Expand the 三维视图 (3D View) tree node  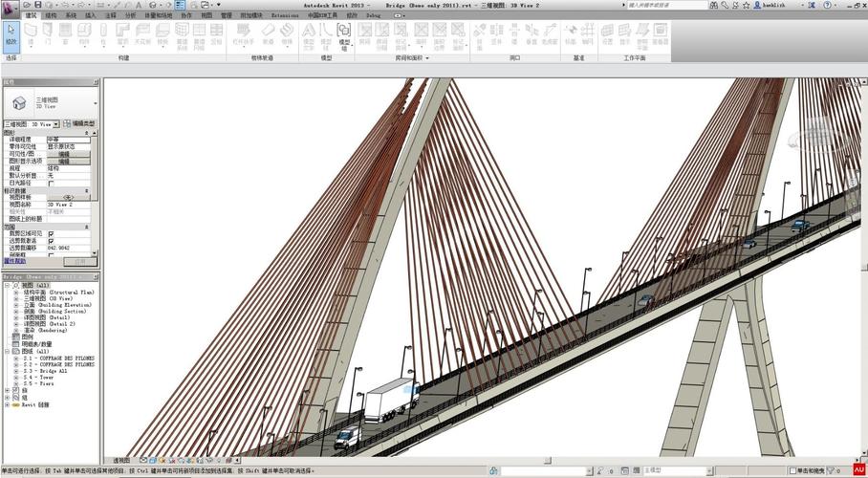(x=16, y=298)
